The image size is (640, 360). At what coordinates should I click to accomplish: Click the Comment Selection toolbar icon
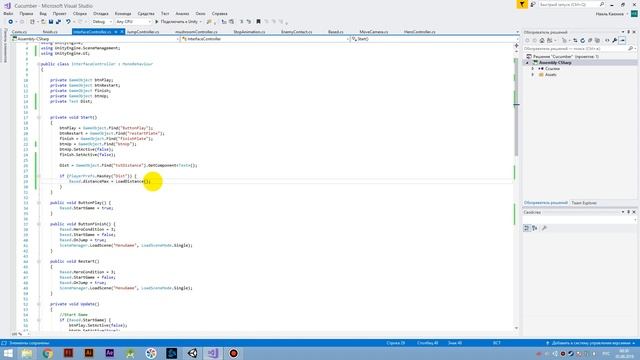click(241, 22)
